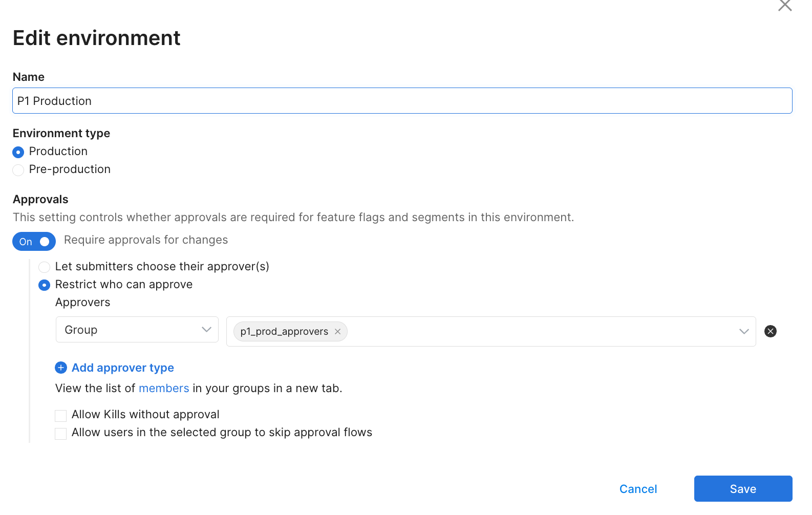Remove the p1_prod_approvers tag
Screen dimensions: 812x515
coord(338,332)
